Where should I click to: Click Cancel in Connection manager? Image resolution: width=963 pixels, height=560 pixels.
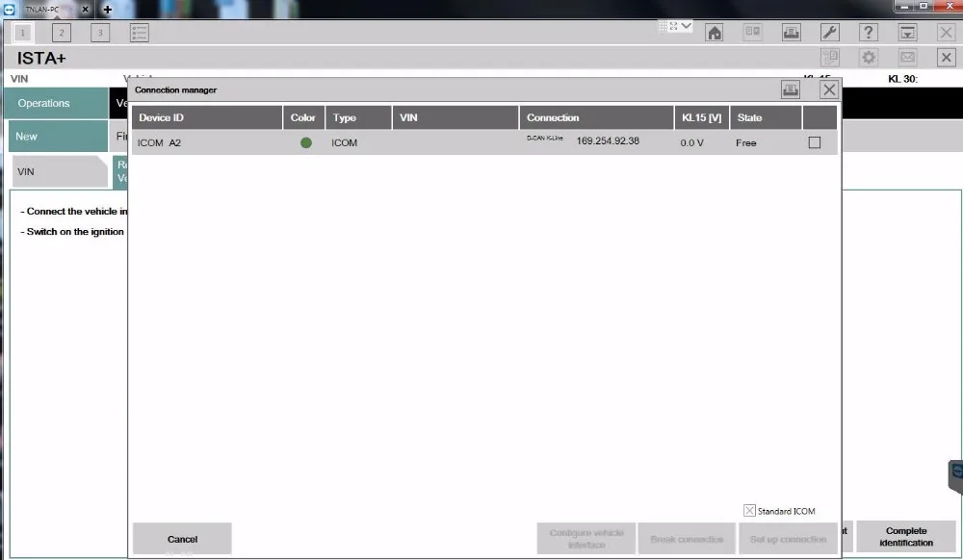(182, 539)
